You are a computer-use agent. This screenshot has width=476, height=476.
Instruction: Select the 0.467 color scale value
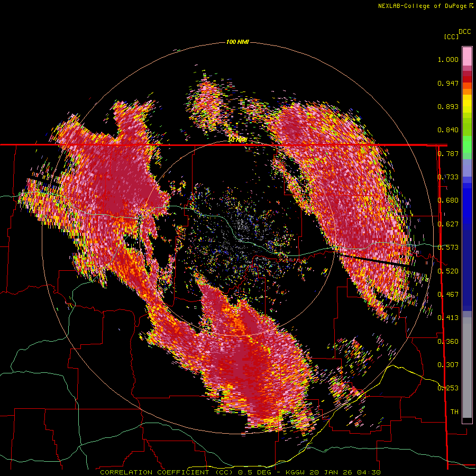coord(448,295)
